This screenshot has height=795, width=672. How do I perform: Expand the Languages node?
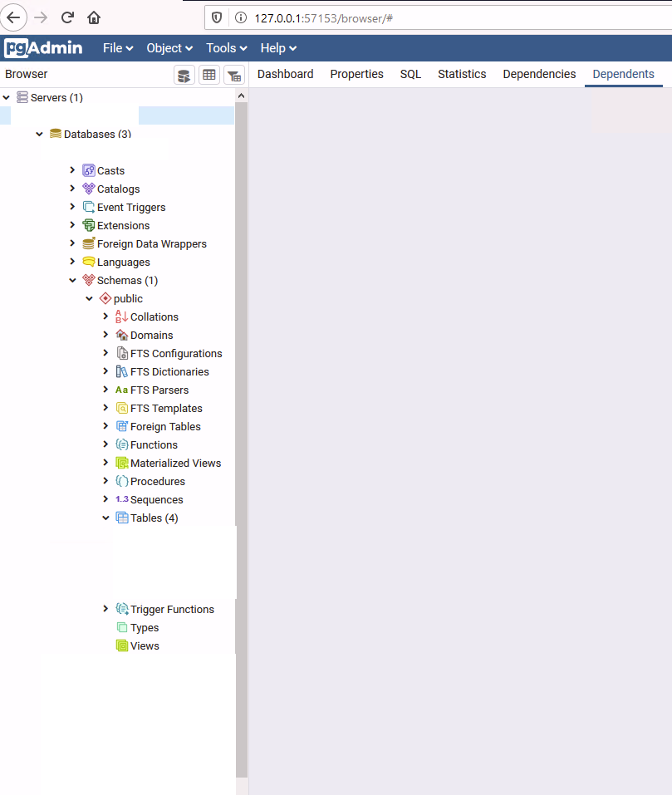[72, 261]
